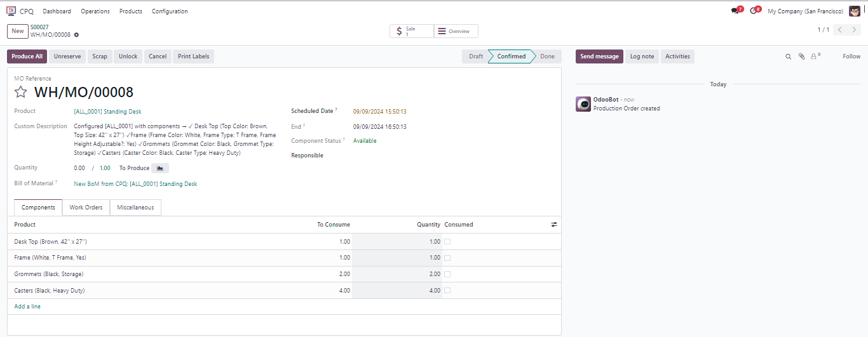Click the Casters quantity 4.00 cell
868x337 pixels.
pyautogui.click(x=397, y=291)
